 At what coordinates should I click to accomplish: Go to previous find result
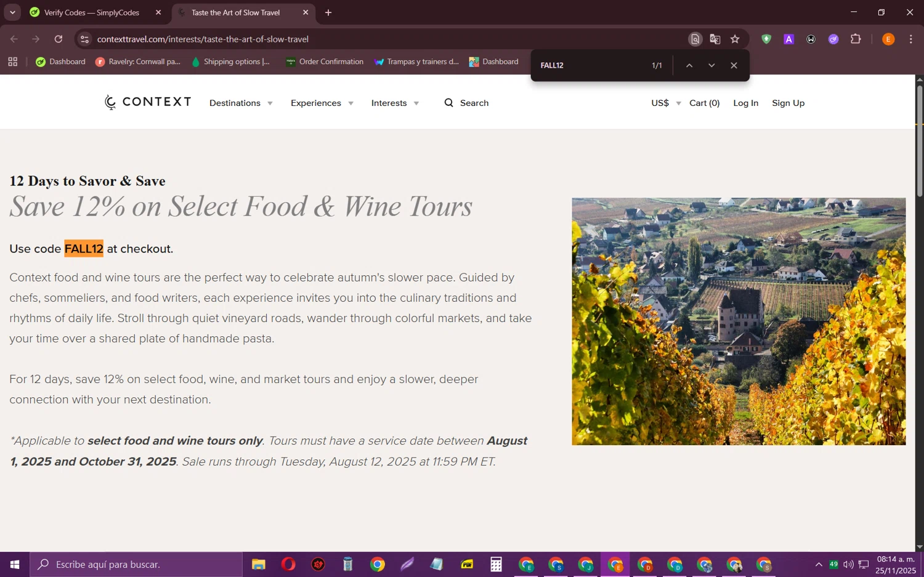click(689, 65)
